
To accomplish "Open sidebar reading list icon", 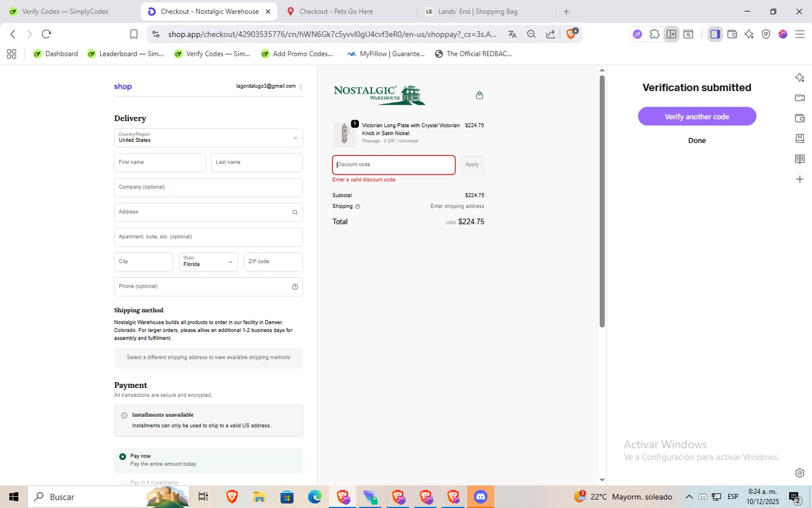I will point(800,159).
